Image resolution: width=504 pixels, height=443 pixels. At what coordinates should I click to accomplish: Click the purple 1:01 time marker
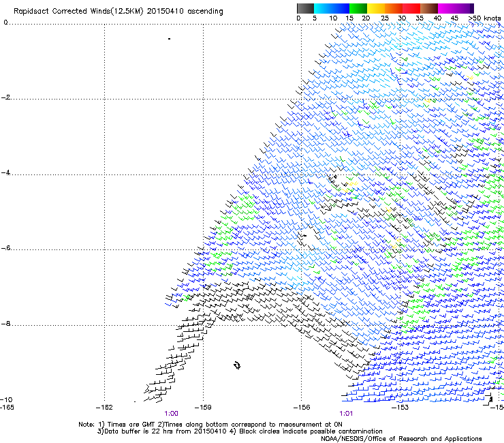pyautogui.click(x=346, y=414)
